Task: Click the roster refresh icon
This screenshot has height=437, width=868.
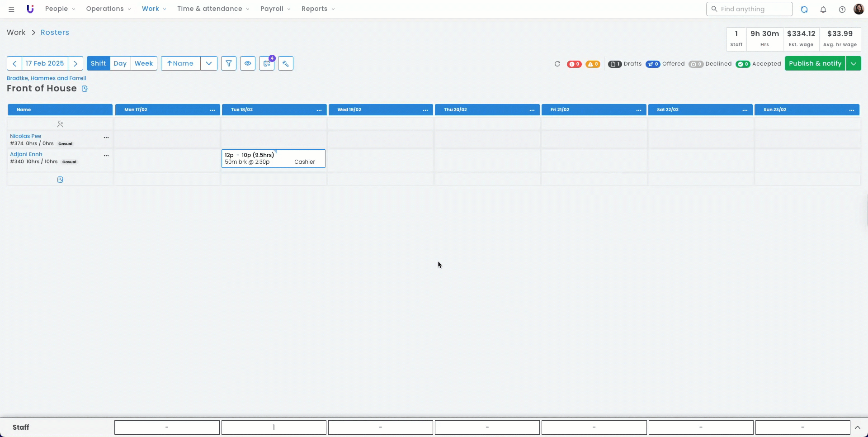Action: [x=557, y=64]
